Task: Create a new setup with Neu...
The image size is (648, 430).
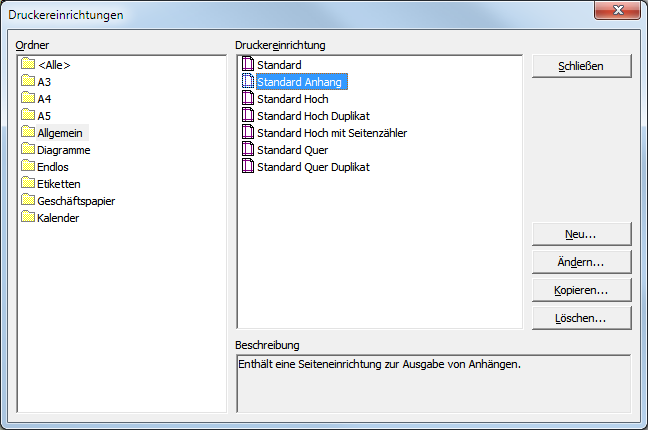Action: tap(581, 233)
